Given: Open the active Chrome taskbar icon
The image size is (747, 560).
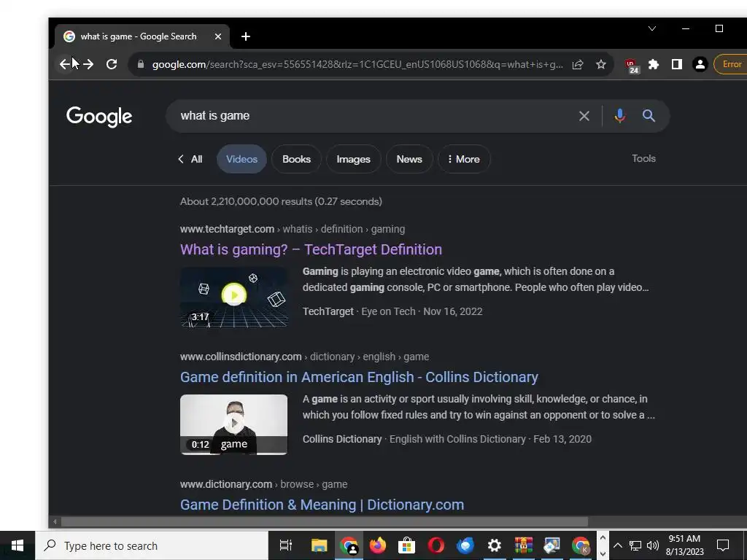Looking at the screenshot, I should [x=349, y=545].
